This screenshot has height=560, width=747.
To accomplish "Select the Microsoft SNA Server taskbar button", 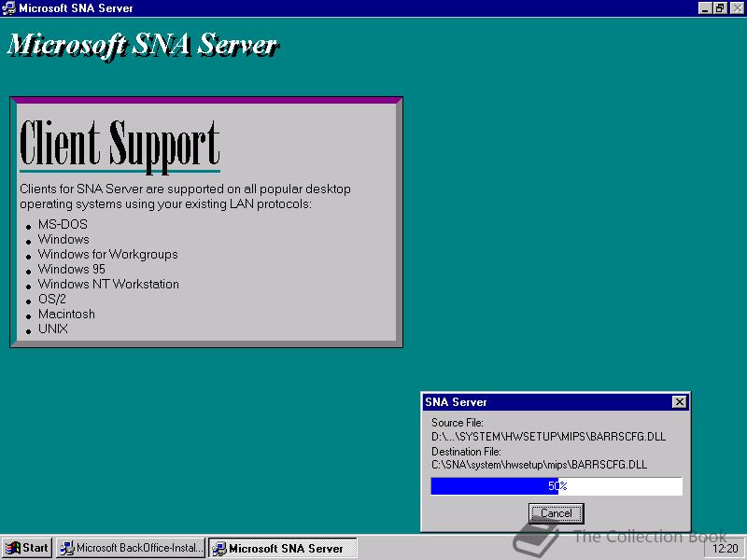I will click(x=283, y=548).
